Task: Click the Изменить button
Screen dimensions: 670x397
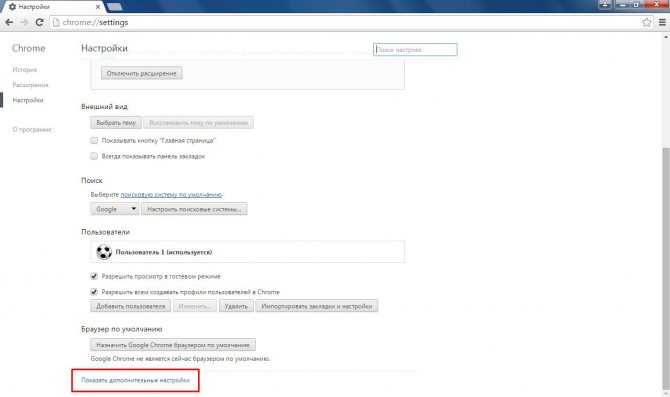Action: [194, 306]
